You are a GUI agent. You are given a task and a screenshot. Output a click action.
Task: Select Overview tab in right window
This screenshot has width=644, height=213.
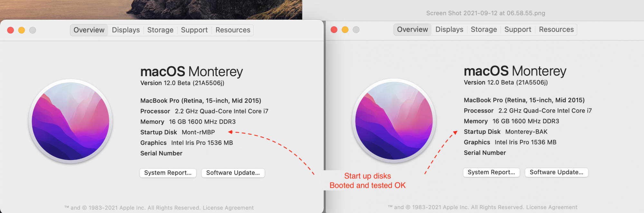pyautogui.click(x=412, y=29)
